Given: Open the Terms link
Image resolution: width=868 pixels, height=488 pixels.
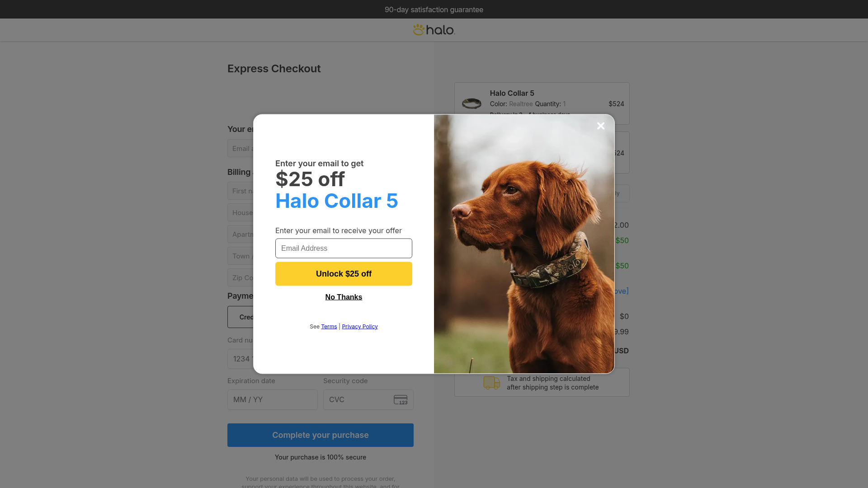Looking at the screenshot, I should pos(329,327).
